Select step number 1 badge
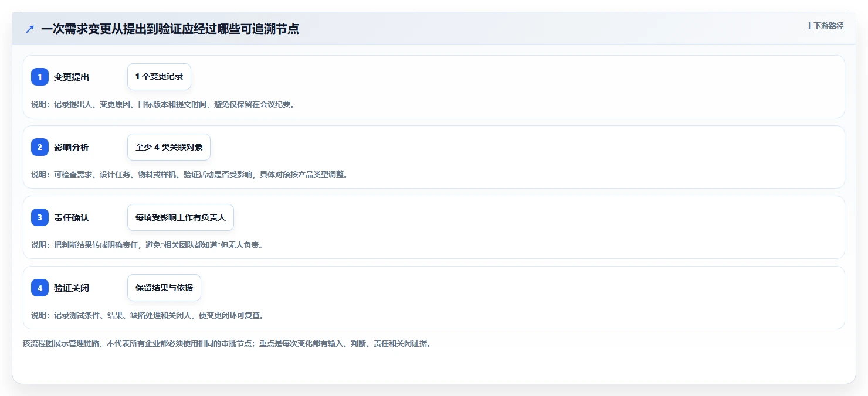 pyautogui.click(x=40, y=77)
